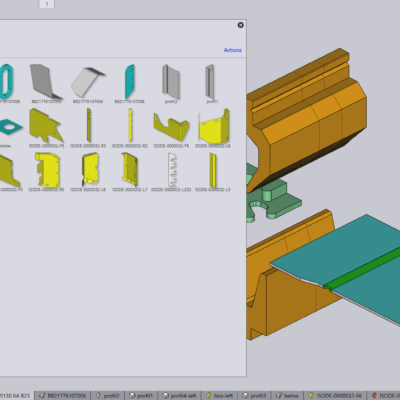
Task: Select the profil2 part thumbnail
Action: pyautogui.click(x=171, y=84)
